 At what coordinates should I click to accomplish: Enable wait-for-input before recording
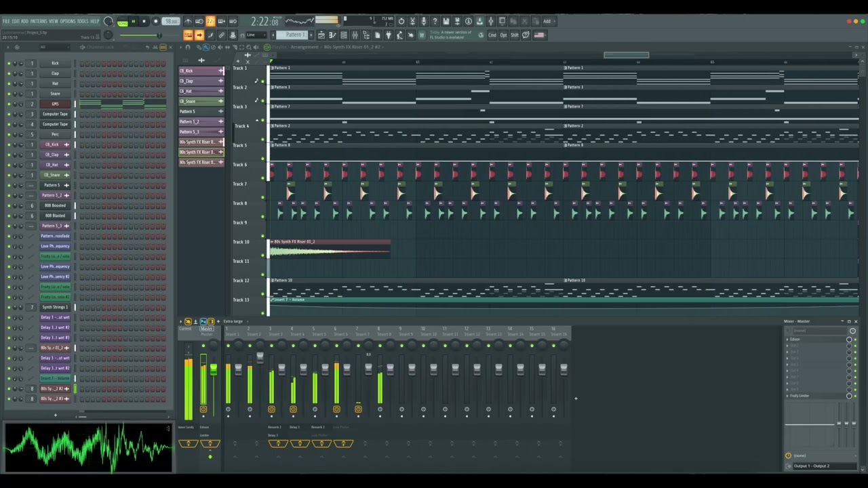pos(199,21)
